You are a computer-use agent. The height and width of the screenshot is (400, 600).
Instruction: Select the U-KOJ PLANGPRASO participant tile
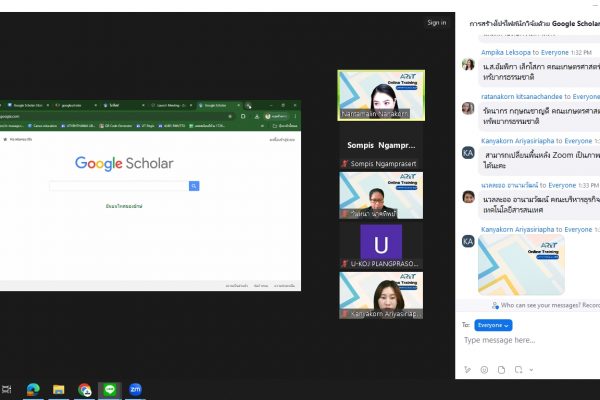point(381,245)
